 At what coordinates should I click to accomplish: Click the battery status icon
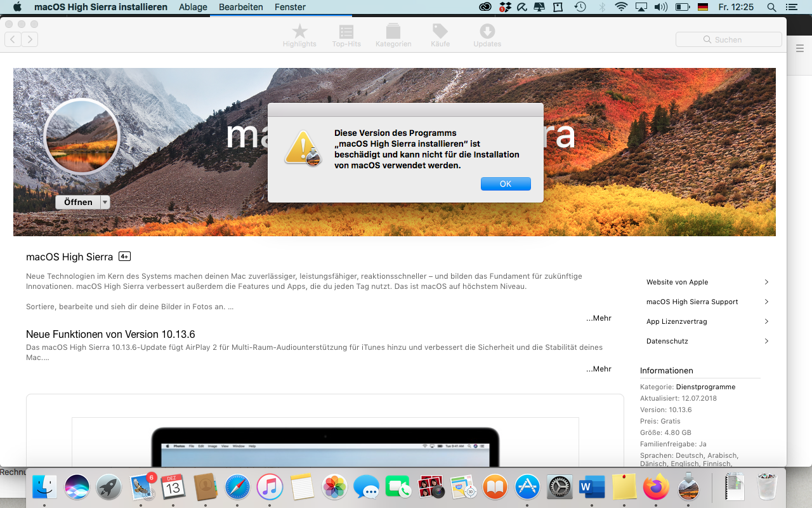pos(682,7)
